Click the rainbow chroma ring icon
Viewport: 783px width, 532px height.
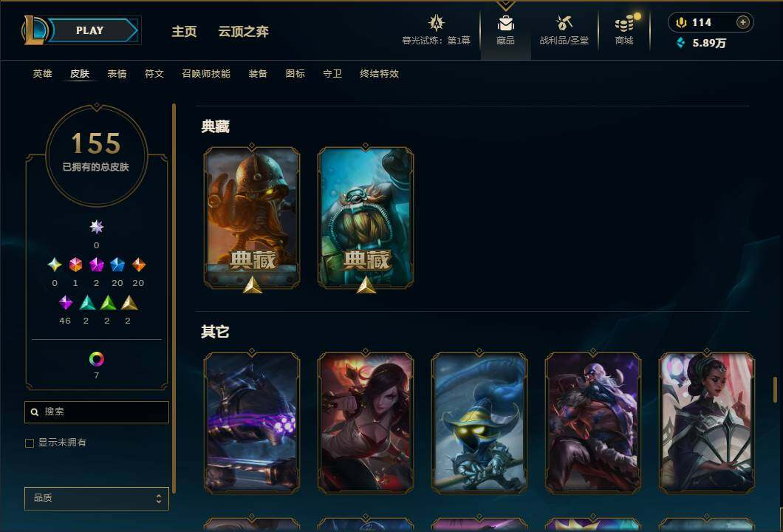(x=96, y=358)
